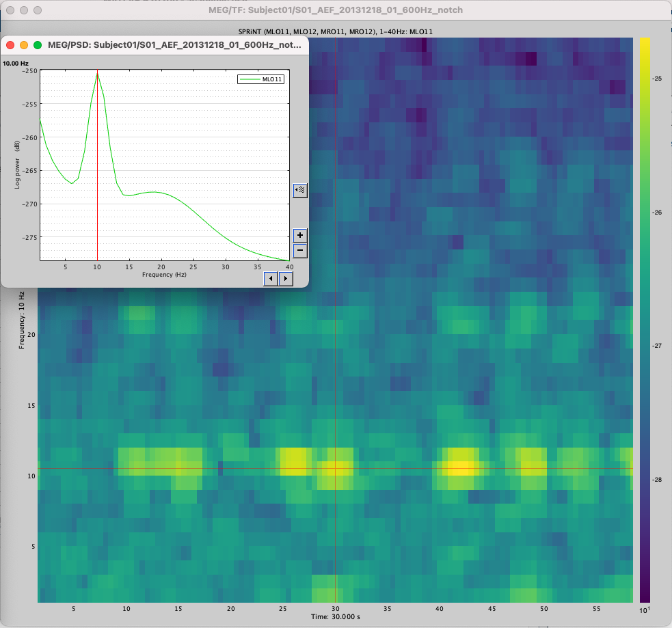Zoom in with the plus button
This screenshot has height=628, width=672.
click(x=299, y=235)
